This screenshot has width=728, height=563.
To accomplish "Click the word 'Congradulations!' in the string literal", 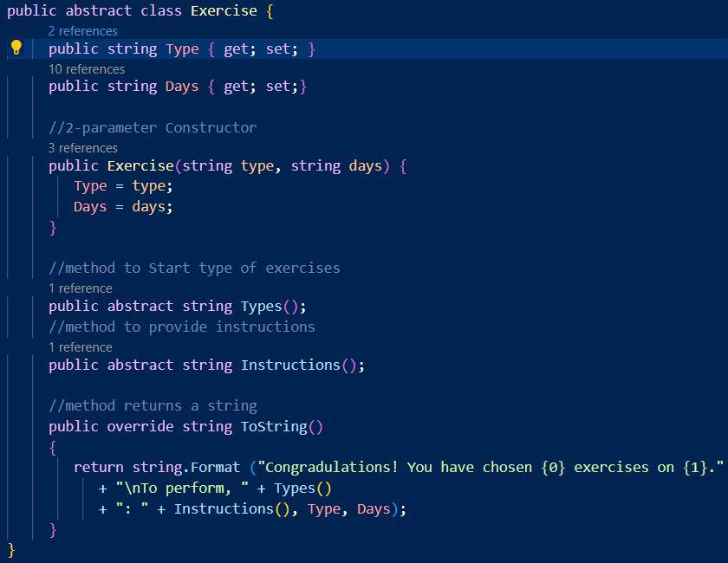I will pyautogui.click(x=332, y=467).
